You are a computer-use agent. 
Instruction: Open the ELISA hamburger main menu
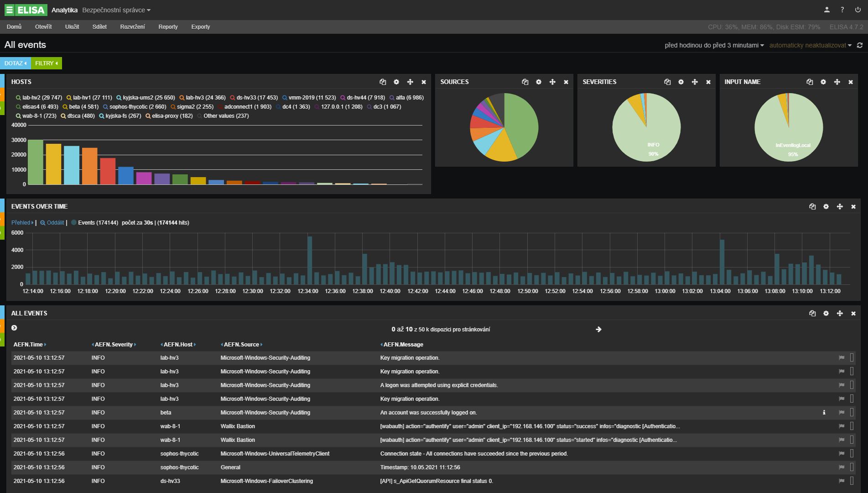point(9,10)
